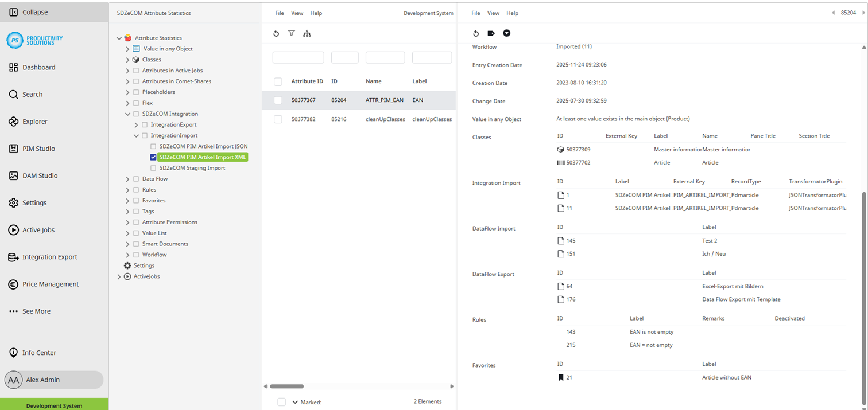Expand the Data Flow tree node
This screenshot has height=410, width=868.
pyautogui.click(x=127, y=178)
